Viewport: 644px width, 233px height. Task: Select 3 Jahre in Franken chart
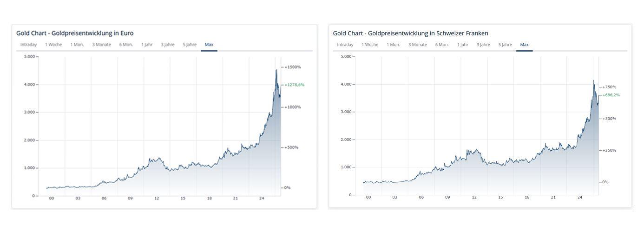(x=483, y=45)
